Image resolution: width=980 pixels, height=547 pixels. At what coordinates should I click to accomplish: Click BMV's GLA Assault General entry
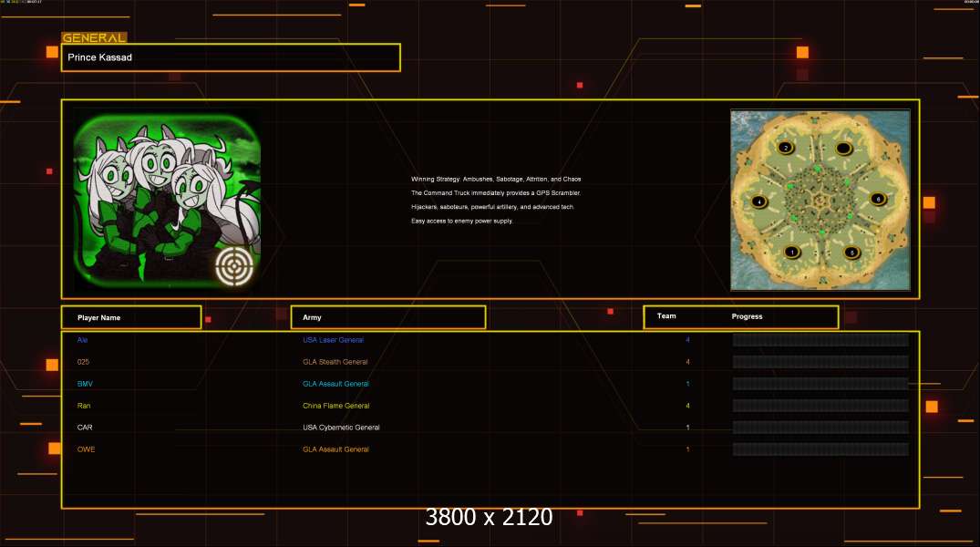coord(335,384)
